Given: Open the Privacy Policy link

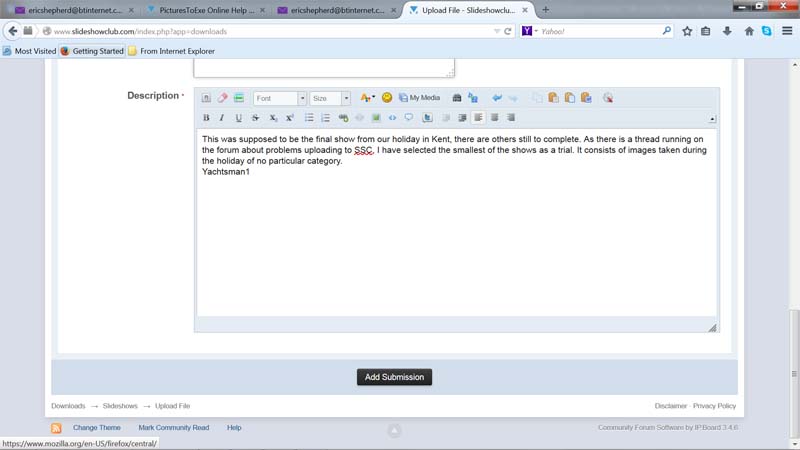Looking at the screenshot, I should [714, 406].
